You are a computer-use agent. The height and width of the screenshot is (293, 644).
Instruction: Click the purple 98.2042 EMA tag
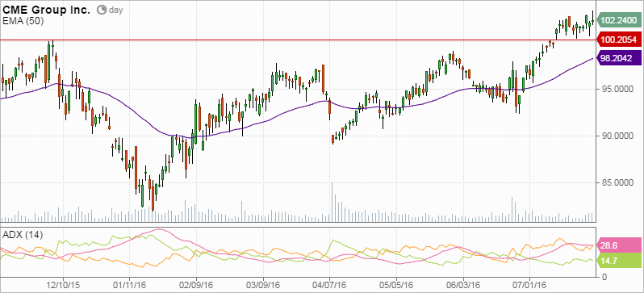coord(619,58)
